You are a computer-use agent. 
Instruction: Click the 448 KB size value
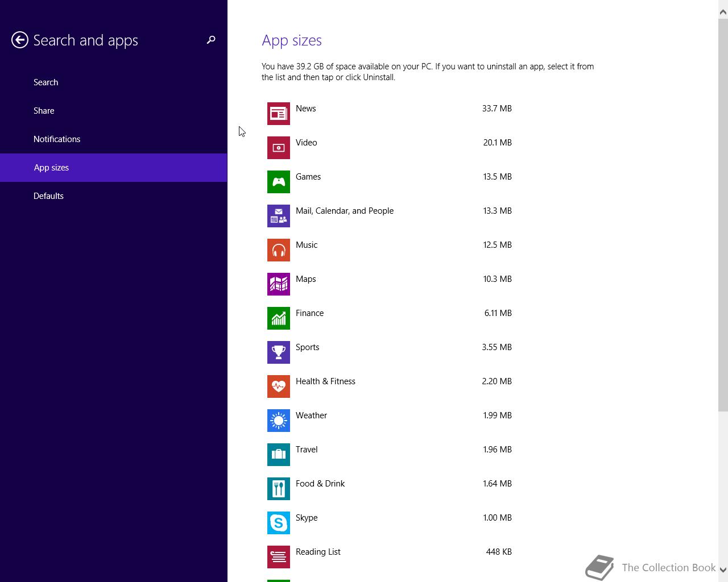[x=499, y=552]
